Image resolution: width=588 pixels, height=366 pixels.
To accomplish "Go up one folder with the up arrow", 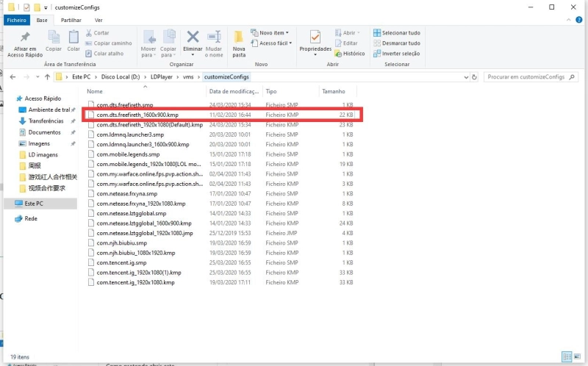I will (46, 76).
